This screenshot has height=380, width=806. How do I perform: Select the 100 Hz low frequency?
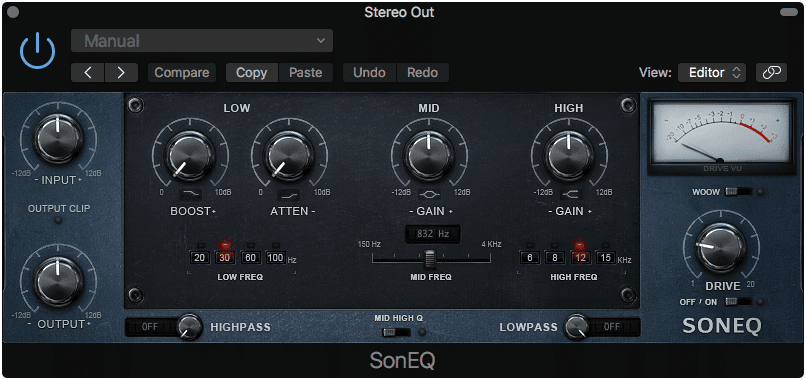(x=276, y=257)
